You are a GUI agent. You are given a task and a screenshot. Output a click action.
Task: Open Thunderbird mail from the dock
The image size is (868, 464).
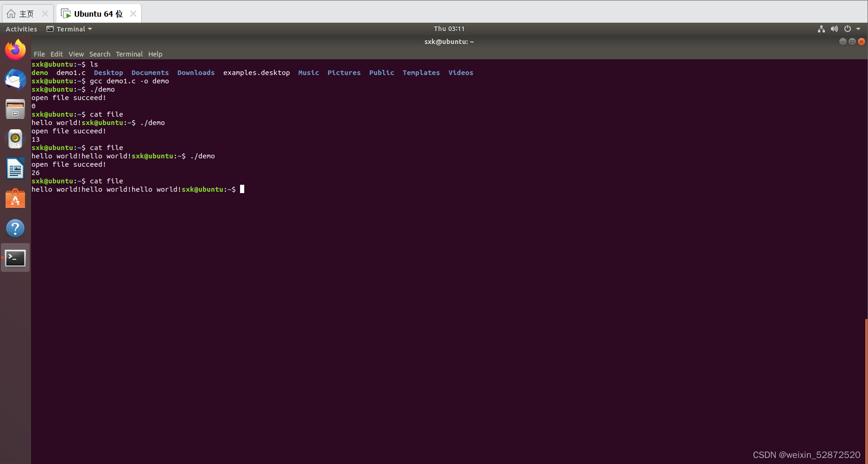15,80
